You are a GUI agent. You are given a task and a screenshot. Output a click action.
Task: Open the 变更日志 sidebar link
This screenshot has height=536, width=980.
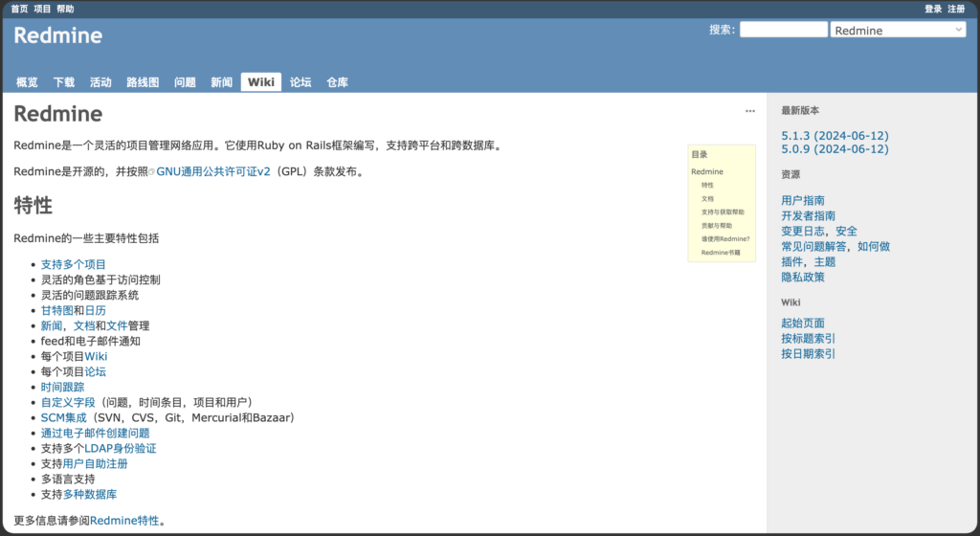click(803, 231)
